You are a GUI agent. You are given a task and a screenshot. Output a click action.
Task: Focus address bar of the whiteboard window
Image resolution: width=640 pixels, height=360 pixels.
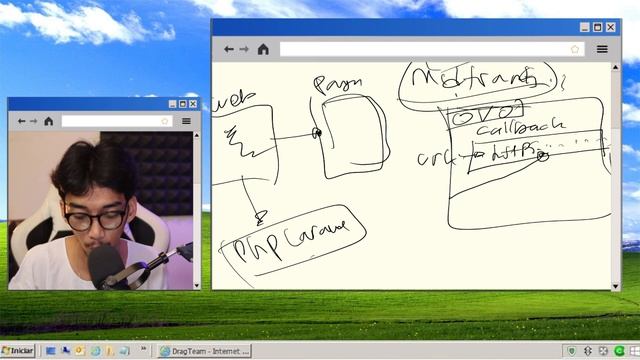(x=432, y=49)
